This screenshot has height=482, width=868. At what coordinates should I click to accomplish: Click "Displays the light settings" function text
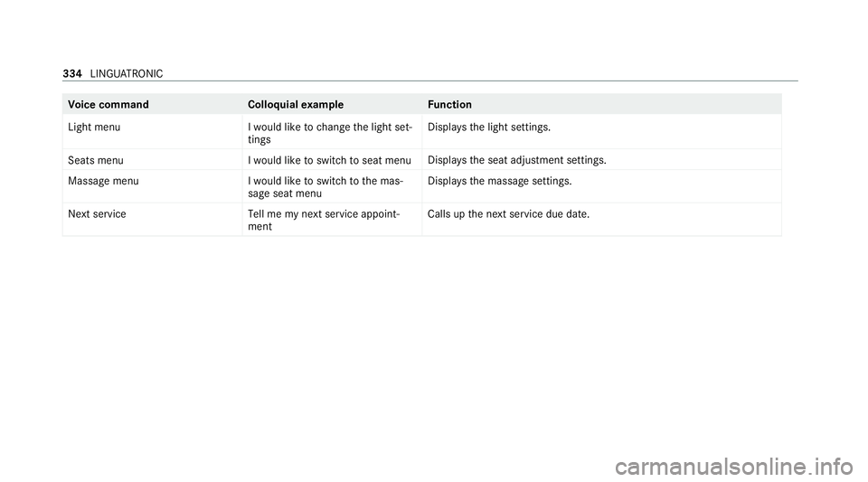(489, 128)
